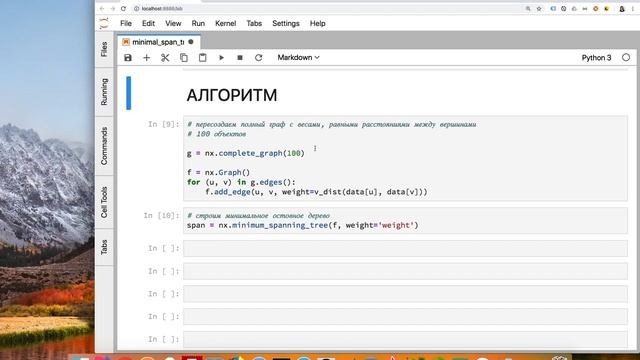The width and height of the screenshot is (640, 360).
Task: Open the browser three-dot menu
Action: [x=633, y=9]
